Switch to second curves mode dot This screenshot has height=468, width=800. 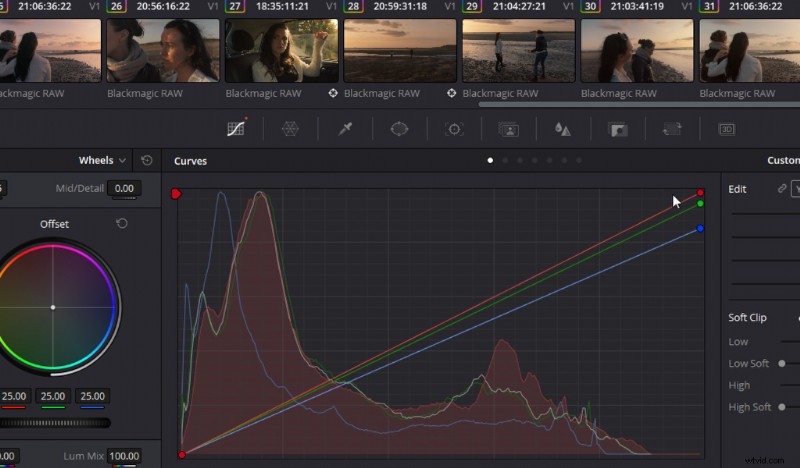505,160
